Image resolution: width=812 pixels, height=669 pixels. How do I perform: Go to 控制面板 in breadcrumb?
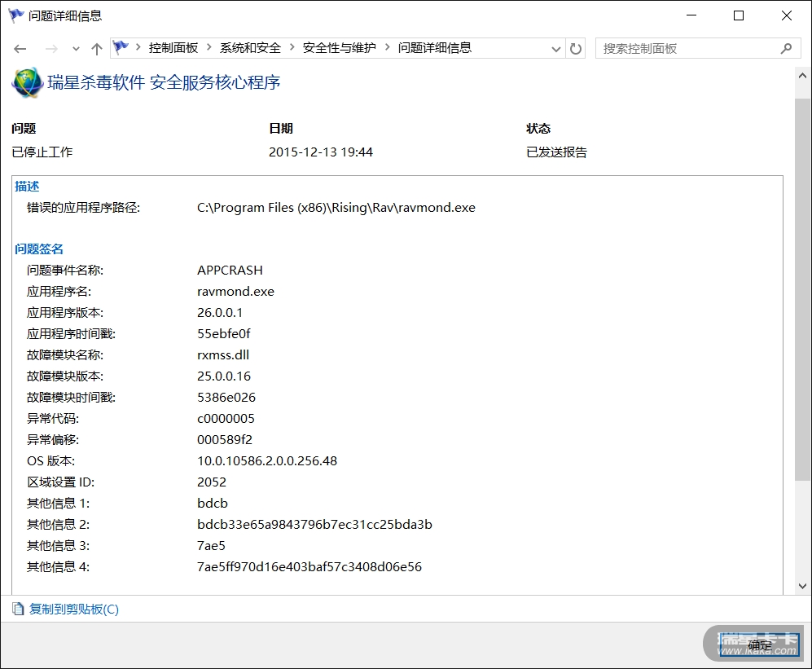[173, 48]
